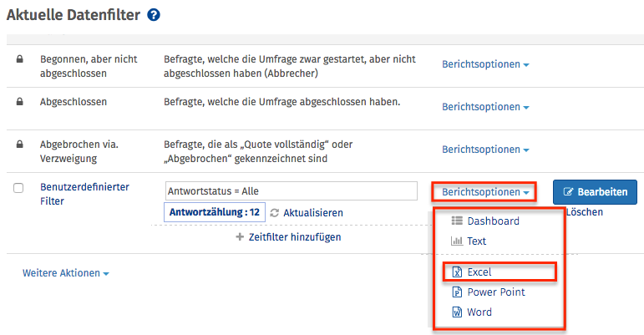
Task: Click the Power Point file icon
Action: point(456,292)
